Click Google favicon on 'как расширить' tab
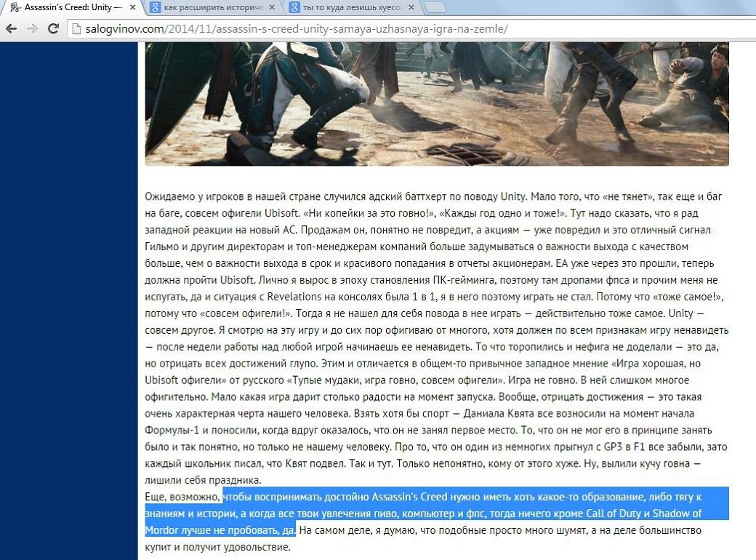Image resolution: width=756 pixels, height=560 pixels. pos(155,7)
